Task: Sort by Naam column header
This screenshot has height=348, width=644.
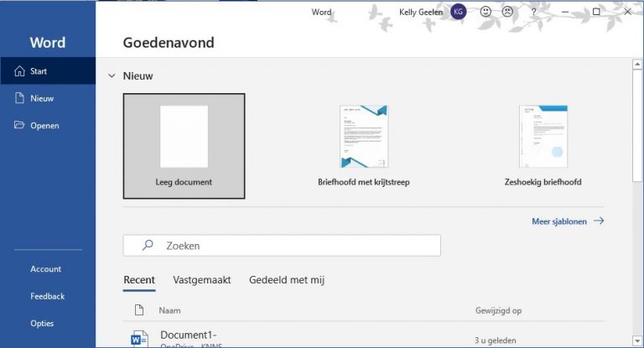Action: coord(169,310)
